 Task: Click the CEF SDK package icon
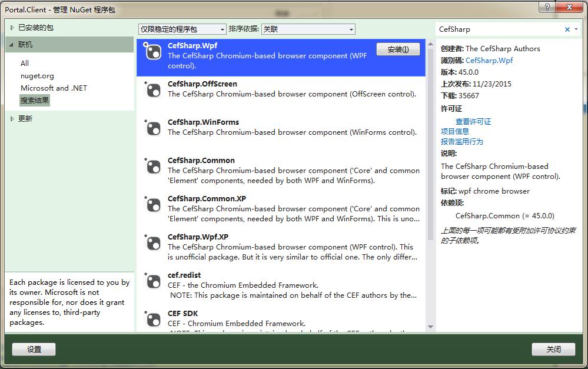coord(153,320)
